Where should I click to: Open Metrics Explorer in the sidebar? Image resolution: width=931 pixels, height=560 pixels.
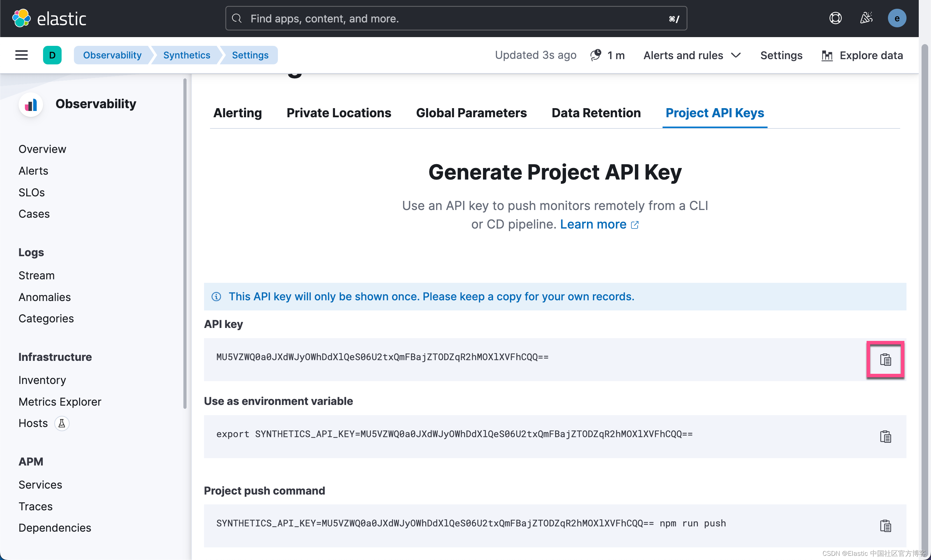59,401
